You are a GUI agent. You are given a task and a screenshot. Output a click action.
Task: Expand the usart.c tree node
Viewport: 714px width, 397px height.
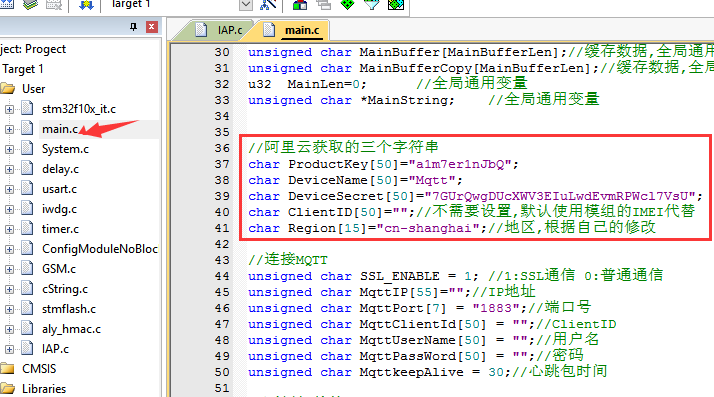pos(9,189)
